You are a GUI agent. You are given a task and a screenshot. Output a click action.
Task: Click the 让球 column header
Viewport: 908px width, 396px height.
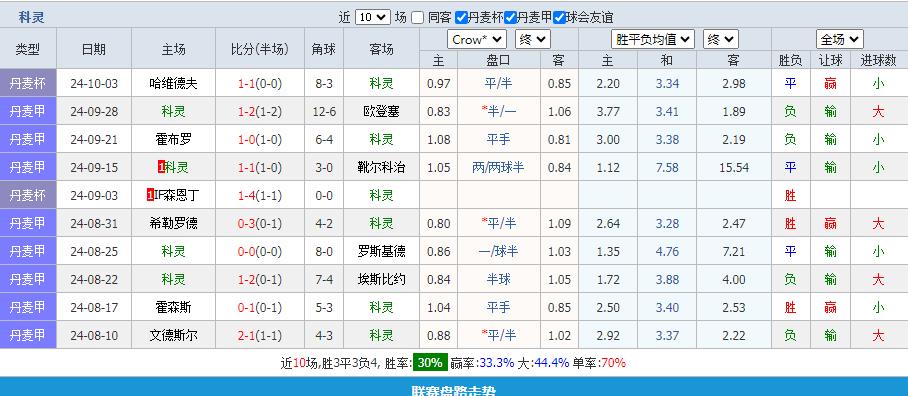(830, 60)
